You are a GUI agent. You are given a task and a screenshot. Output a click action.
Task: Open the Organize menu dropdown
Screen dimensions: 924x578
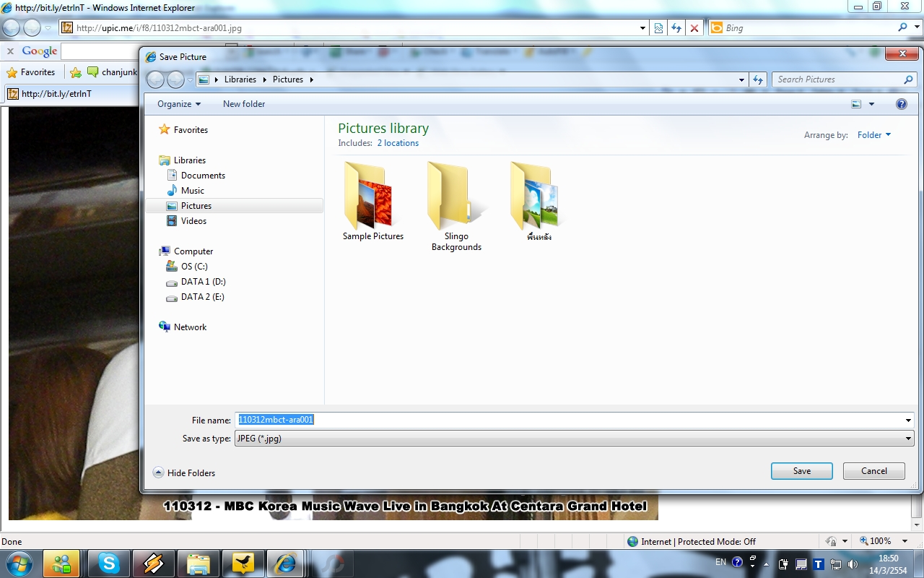point(179,104)
